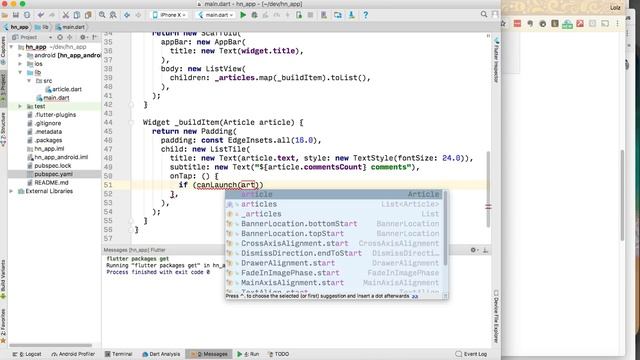Select main.dart in project tree
640x360 pixels.
pos(53,98)
